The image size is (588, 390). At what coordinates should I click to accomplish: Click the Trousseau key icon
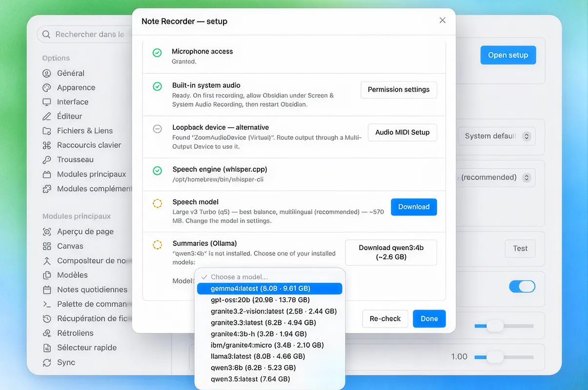click(47, 159)
